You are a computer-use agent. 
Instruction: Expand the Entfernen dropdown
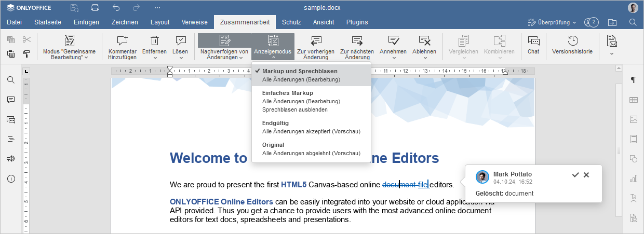(x=154, y=58)
